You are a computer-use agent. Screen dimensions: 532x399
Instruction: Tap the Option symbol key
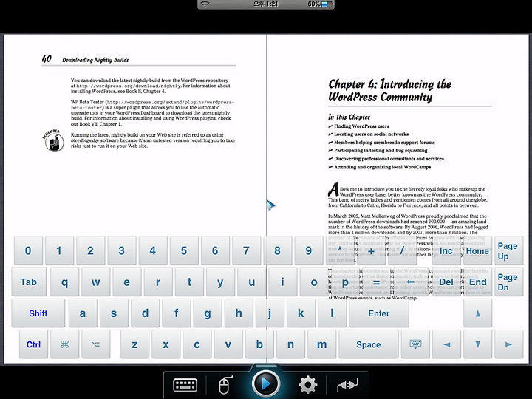coord(95,344)
